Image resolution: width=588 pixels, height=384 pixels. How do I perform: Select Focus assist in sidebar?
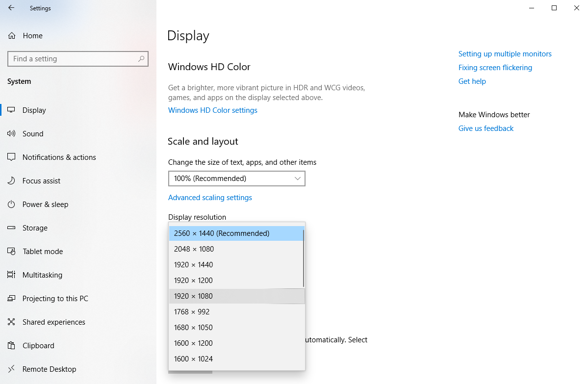point(78,181)
